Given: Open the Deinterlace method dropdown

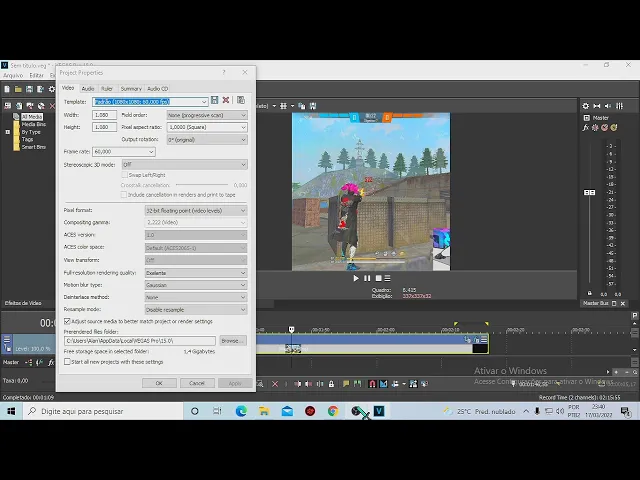Looking at the screenshot, I should coord(196,297).
